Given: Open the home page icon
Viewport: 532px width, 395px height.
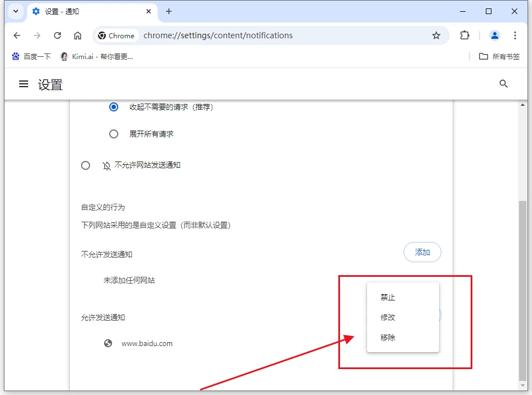Looking at the screenshot, I should pyautogui.click(x=78, y=35).
